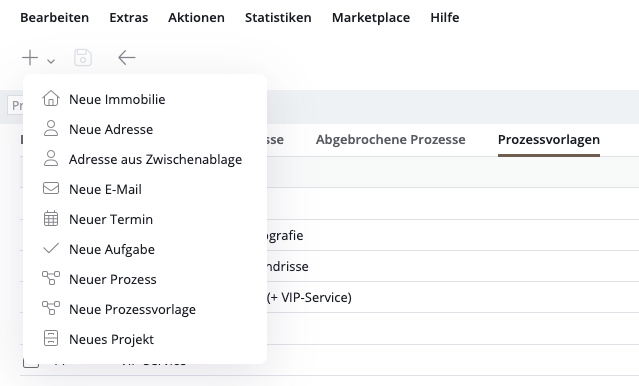
Task: Click the row text ending in 'ndrisse'
Action: (288, 266)
